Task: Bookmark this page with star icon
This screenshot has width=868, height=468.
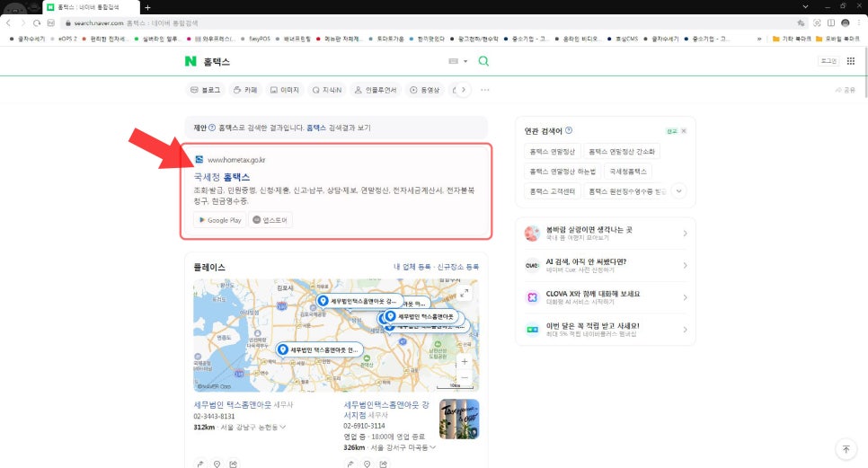Action: click(801, 22)
